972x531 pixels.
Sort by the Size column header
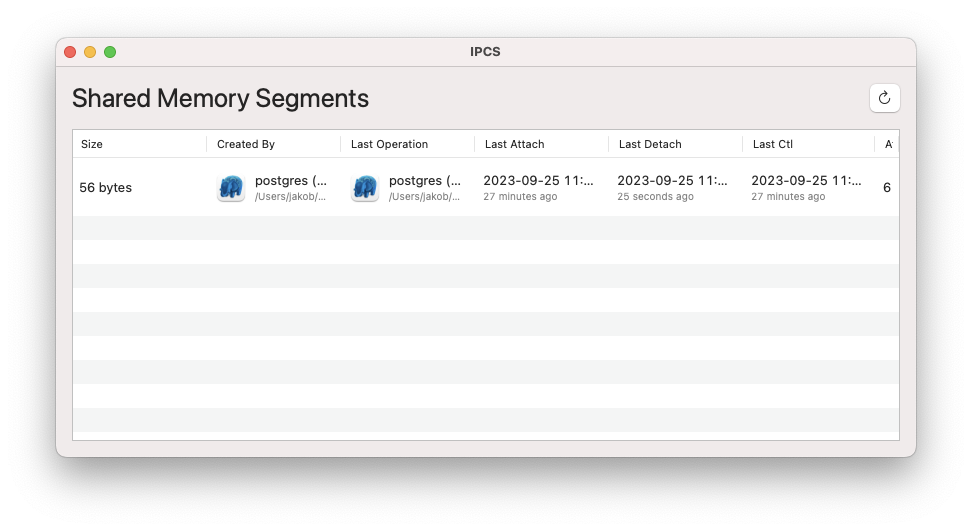[139, 144]
